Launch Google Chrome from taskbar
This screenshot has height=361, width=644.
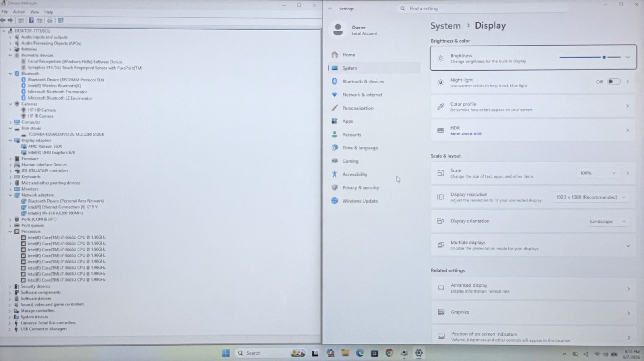[x=389, y=353]
